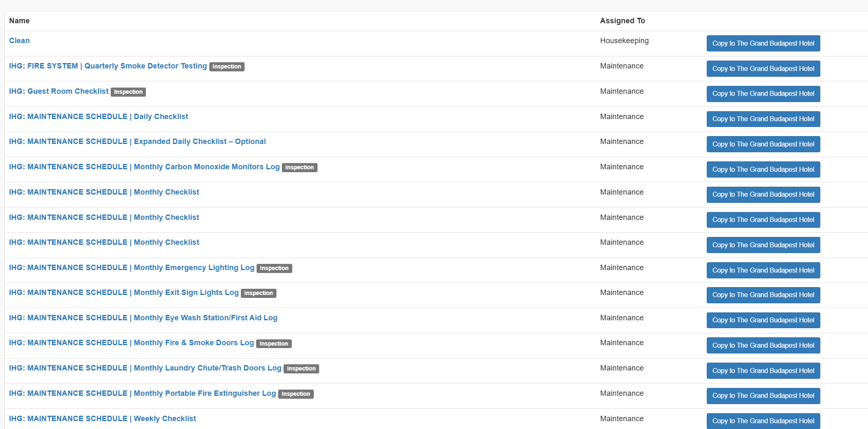
Task: Open the Clean task link
Action: pos(19,41)
